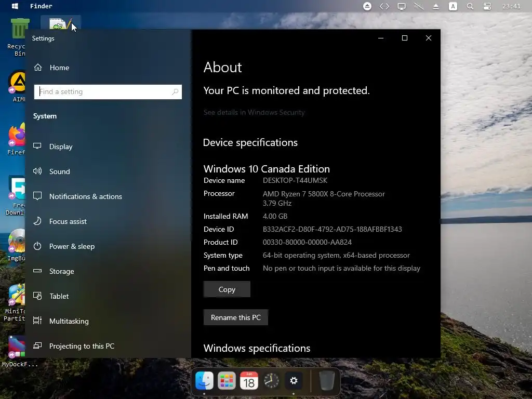532x399 pixels.
Task: Minimize the Settings window
Action: tap(381, 38)
